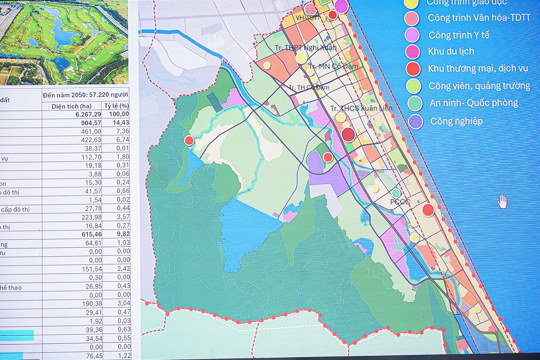Viewport: 540px width, 360px height.
Task: Select the total area cell '6.267,29'
Action: click(x=88, y=114)
